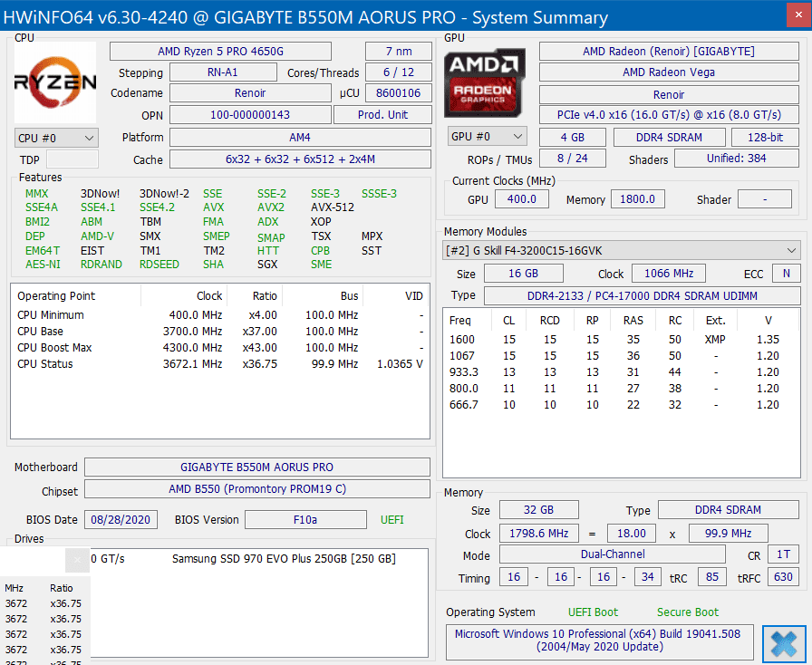Click the SSE4A feature label
Viewport: 812px width, 665px height.
[42, 207]
